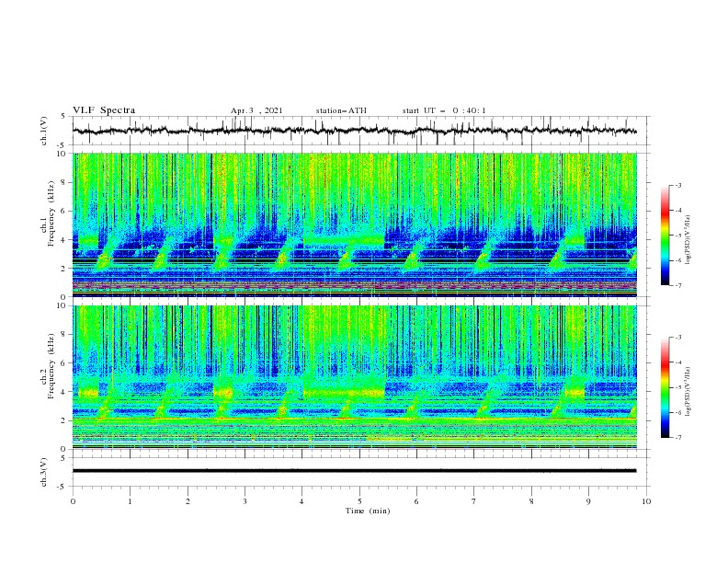Click the ch.2 spectrogram panel
This screenshot has width=728, height=563.
click(354, 377)
